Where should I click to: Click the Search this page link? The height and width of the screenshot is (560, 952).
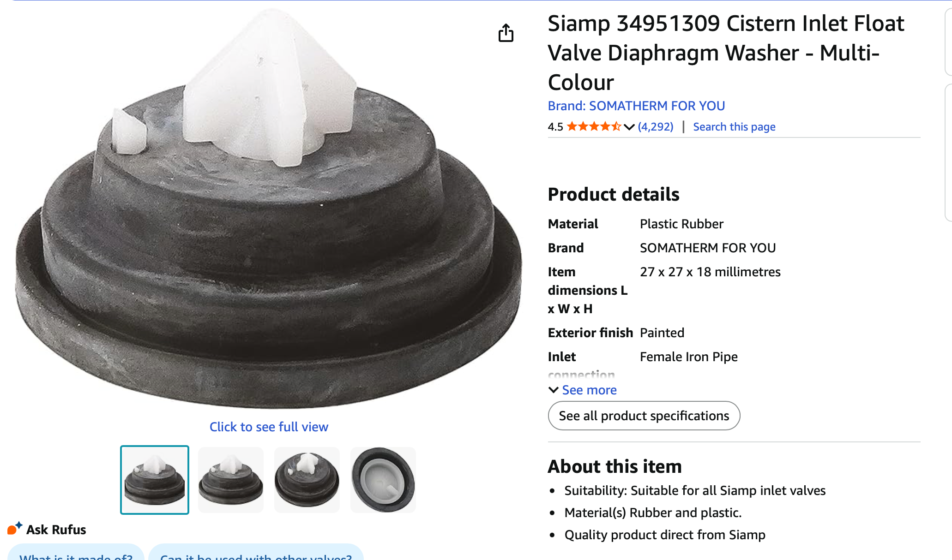point(734,126)
